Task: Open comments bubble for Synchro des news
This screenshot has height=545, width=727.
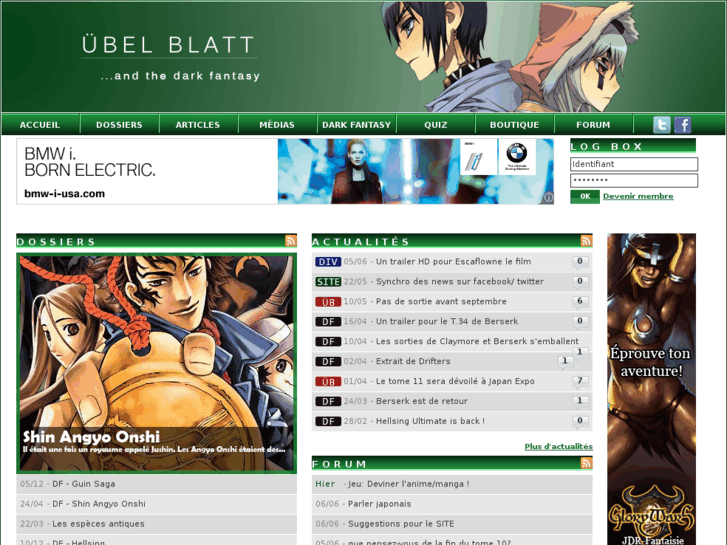Action: coord(580,282)
